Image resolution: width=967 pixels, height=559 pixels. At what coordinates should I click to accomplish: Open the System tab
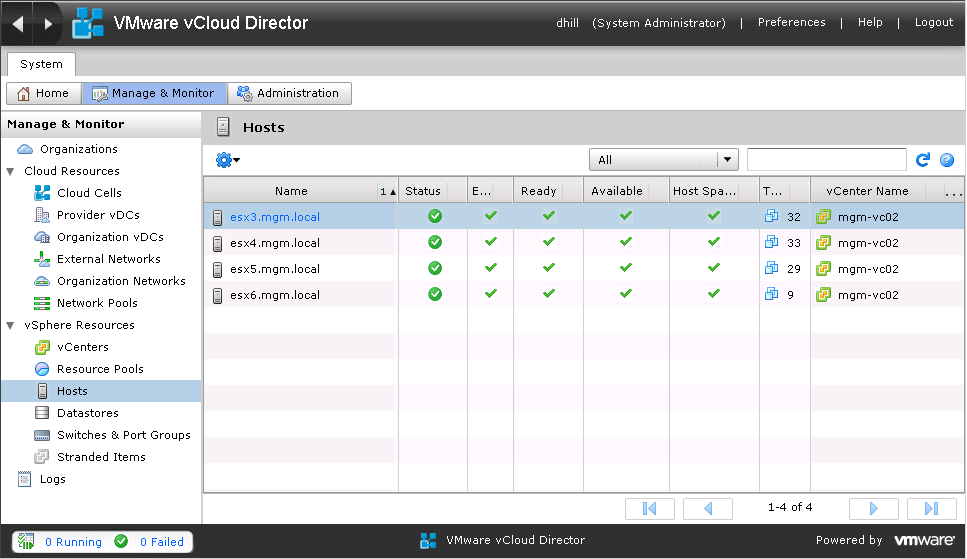tap(41, 64)
